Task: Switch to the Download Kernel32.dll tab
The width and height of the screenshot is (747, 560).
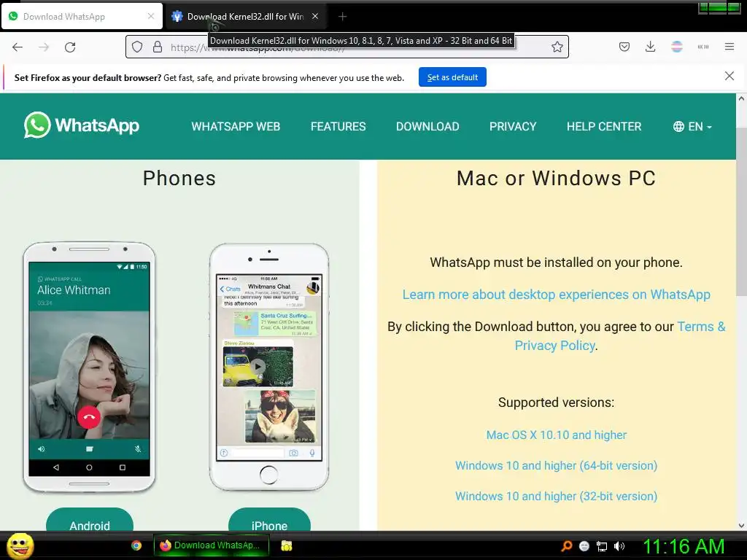Action: 245,17
